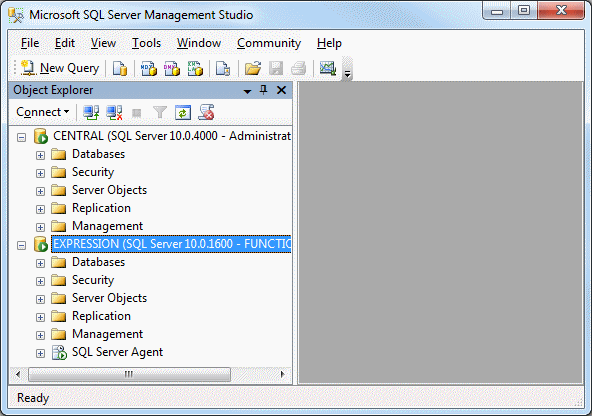This screenshot has height=416, width=592.
Task: Start an Analysis Services MDX Query
Action: pos(148,69)
